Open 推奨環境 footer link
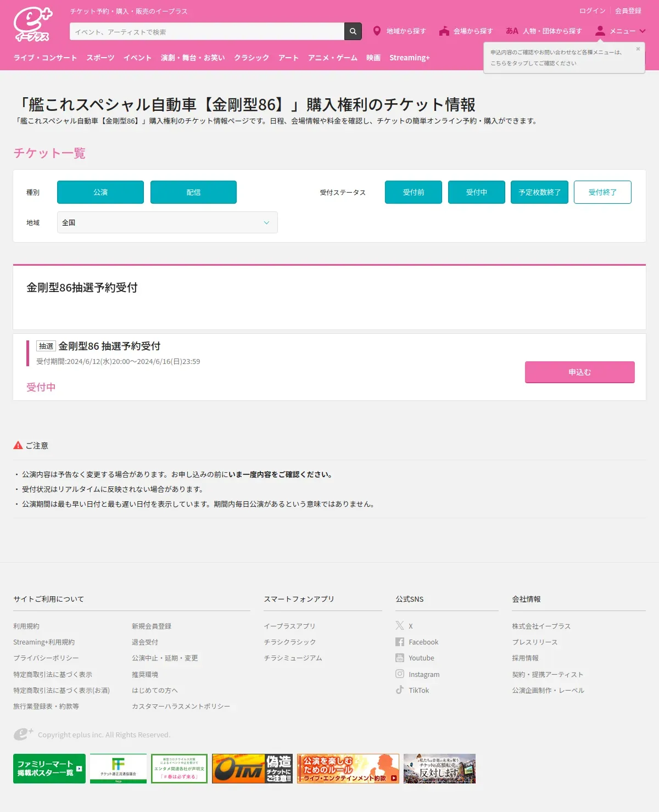This screenshot has width=659, height=812. pyautogui.click(x=145, y=674)
